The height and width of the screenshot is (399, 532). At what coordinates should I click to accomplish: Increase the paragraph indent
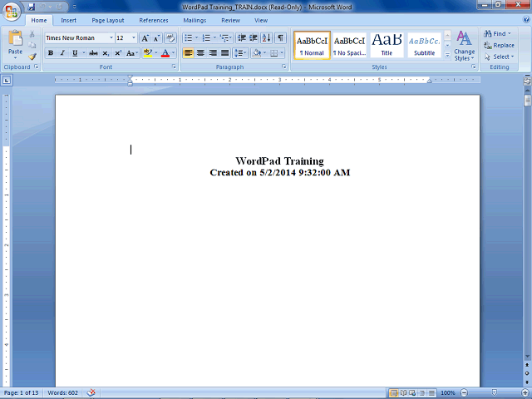pyautogui.click(x=254, y=38)
